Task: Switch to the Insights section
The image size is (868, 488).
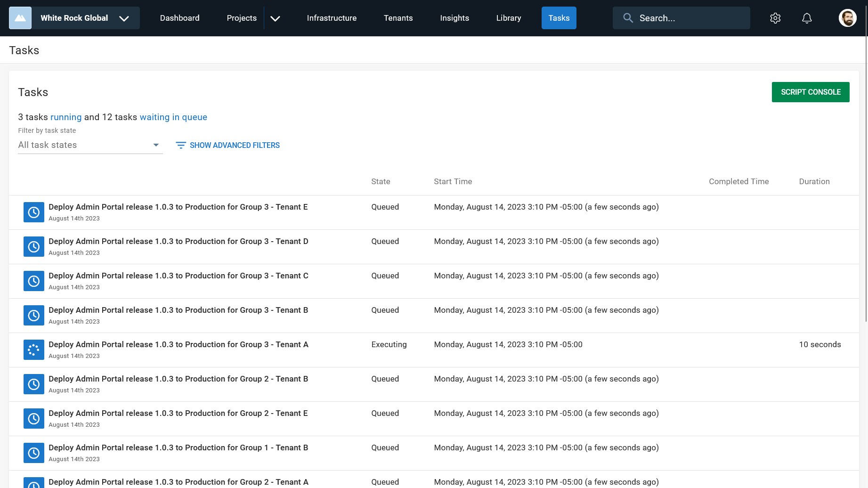Action: [454, 18]
